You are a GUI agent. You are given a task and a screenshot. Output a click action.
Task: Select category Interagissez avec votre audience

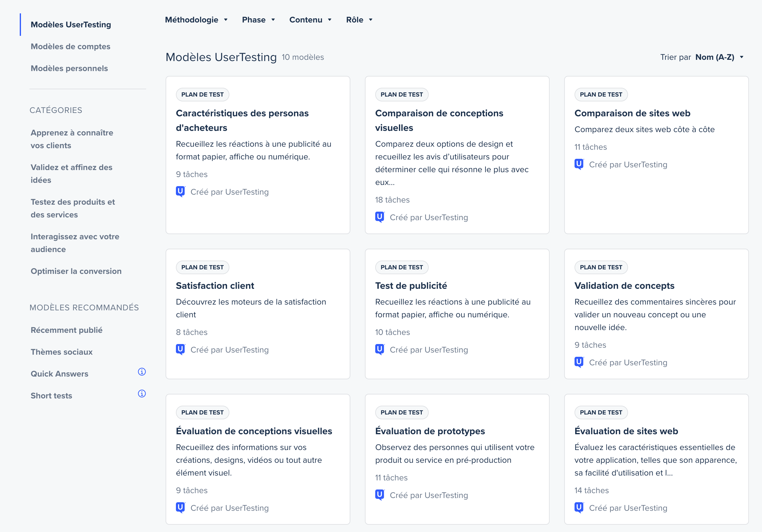coord(75,243)
